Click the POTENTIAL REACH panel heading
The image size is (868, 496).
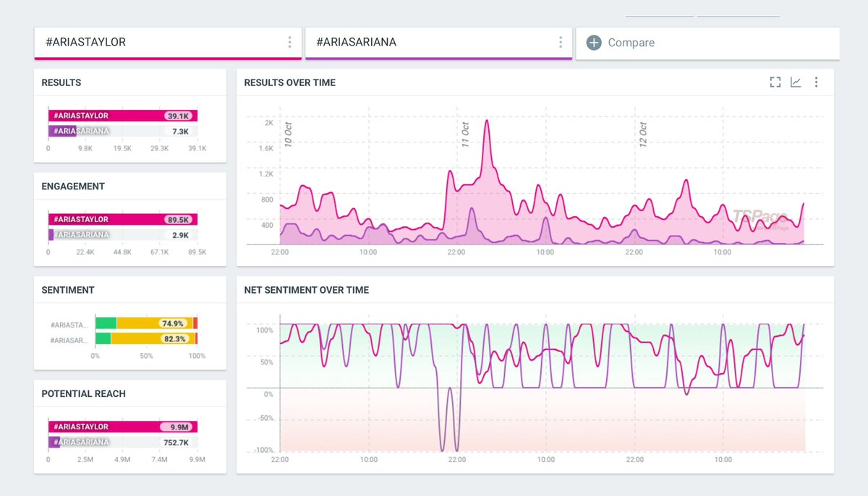[x=83, y=393]
